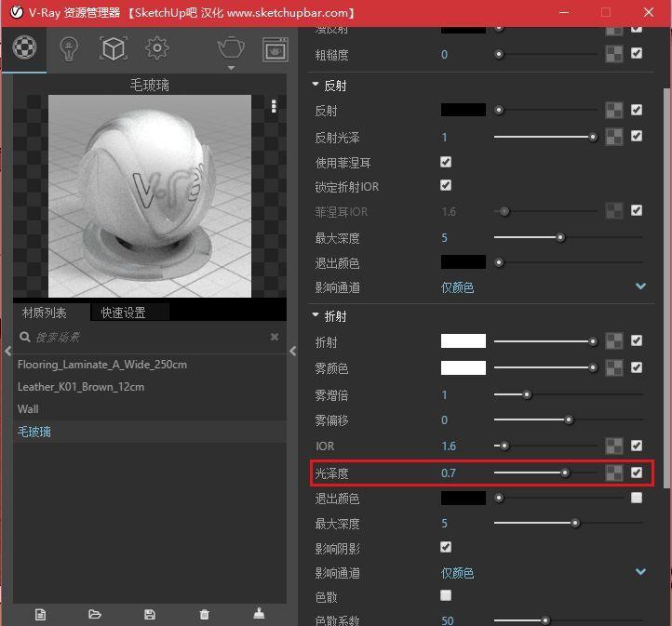Open texture slot for refraction IOR
The image size is (672, 626).
613,446
